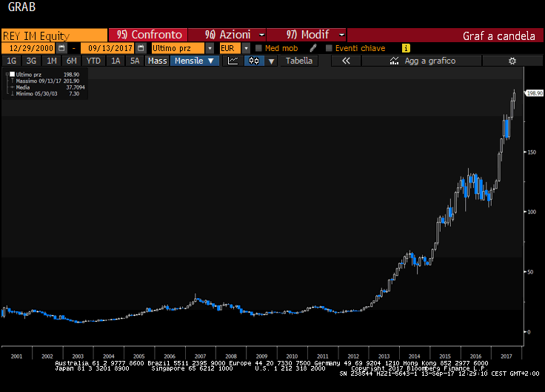Click the 150 y-axis price label
Screen dimensions: 545x392
pyautogui.click(x=532, y=152)
